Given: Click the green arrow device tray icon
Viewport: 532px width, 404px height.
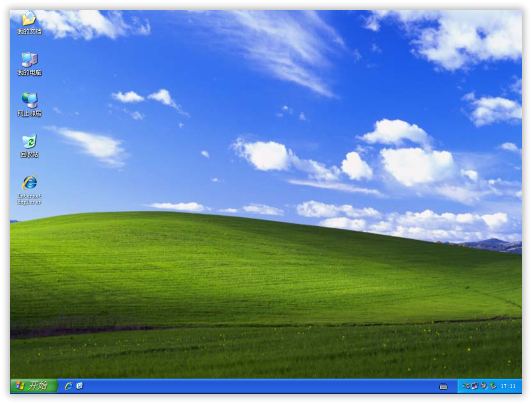Looking at the screenshot, I should [x=493, y=385].
